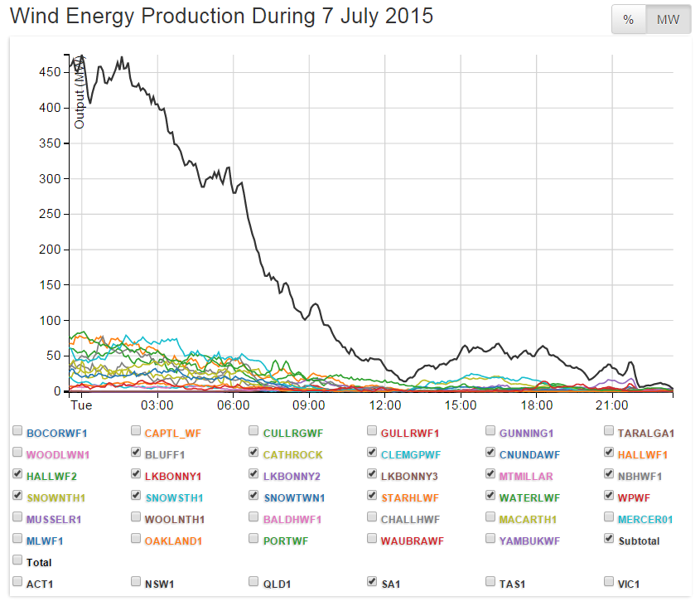Select the MW units button
Viewport: 700px width, 606px height.
(x=668, y=20)
